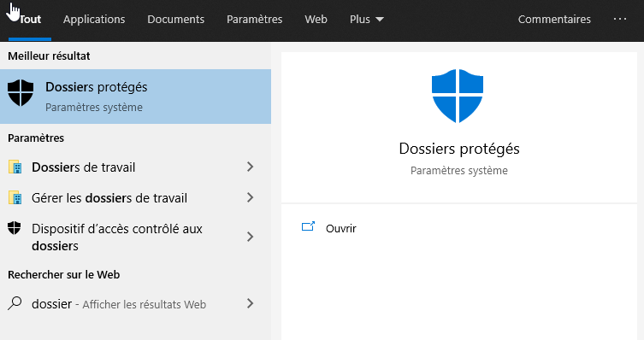Click the folder icon next to Gérer les dossiers de travail

click(15, 197)
